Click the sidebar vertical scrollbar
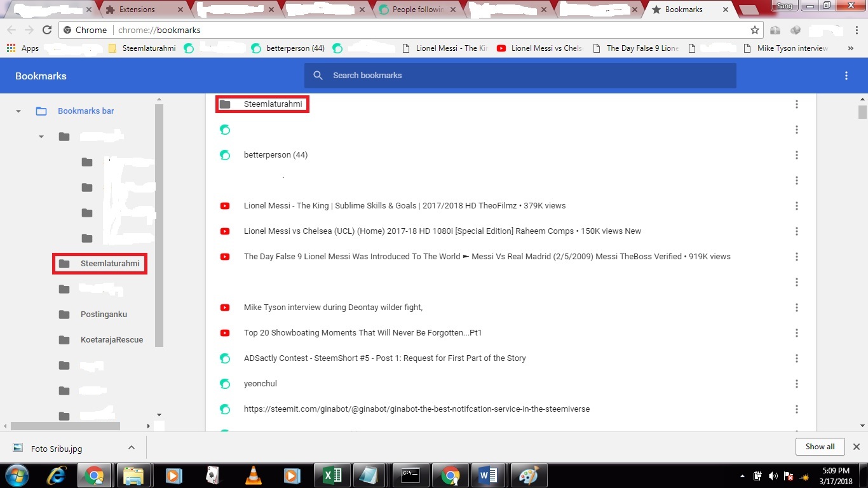The height and width of the screenshot is (488, 868). 159,226
